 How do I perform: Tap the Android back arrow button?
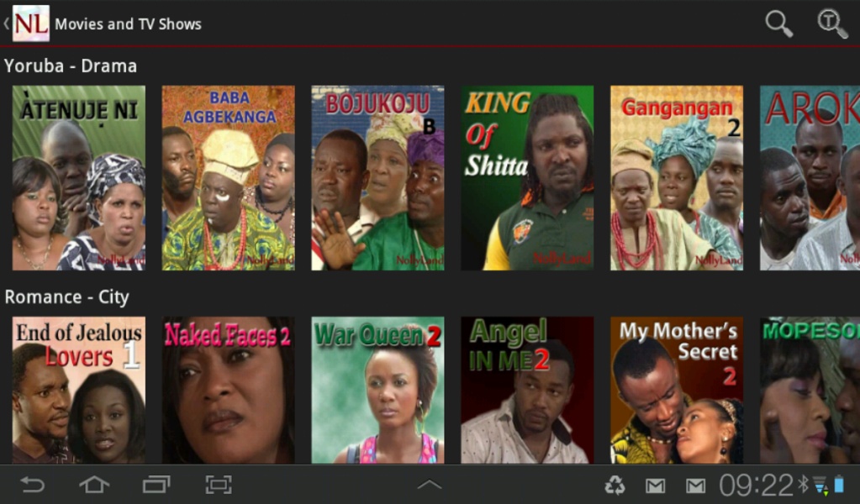click(32, 485)
